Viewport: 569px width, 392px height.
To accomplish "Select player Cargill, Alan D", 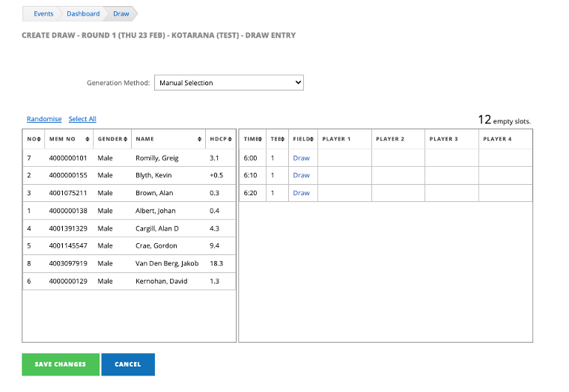I will [130, 228].
